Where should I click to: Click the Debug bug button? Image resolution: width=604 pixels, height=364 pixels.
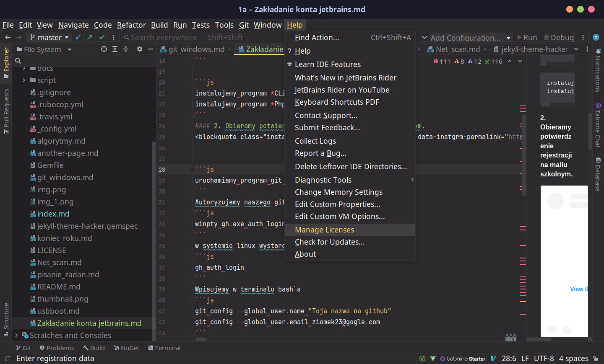coord(559,38)
